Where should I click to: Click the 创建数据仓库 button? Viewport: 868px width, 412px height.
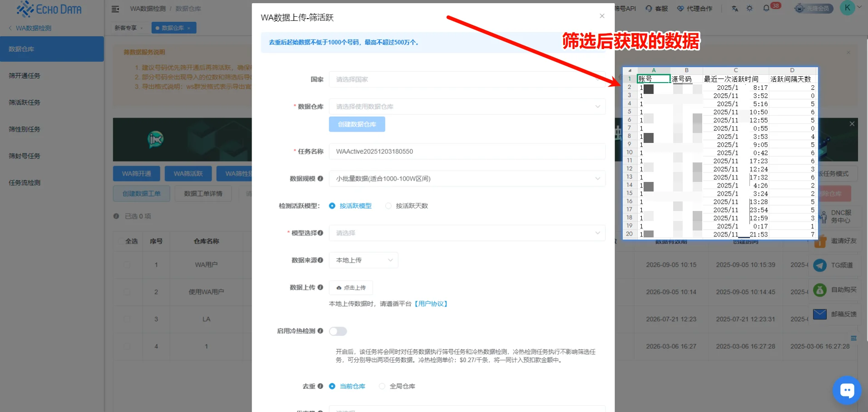click(x=357, y=124)
